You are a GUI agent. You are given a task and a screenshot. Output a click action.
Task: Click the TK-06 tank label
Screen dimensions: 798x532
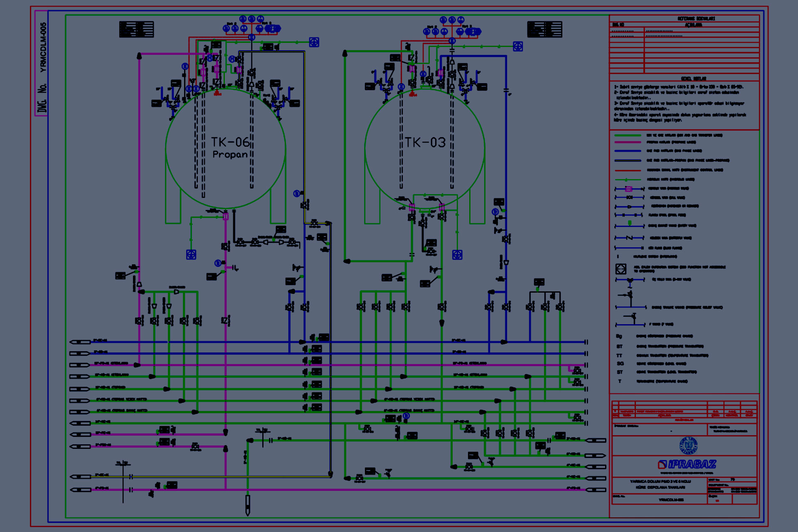pyautogui.click(x=230, y=142)
